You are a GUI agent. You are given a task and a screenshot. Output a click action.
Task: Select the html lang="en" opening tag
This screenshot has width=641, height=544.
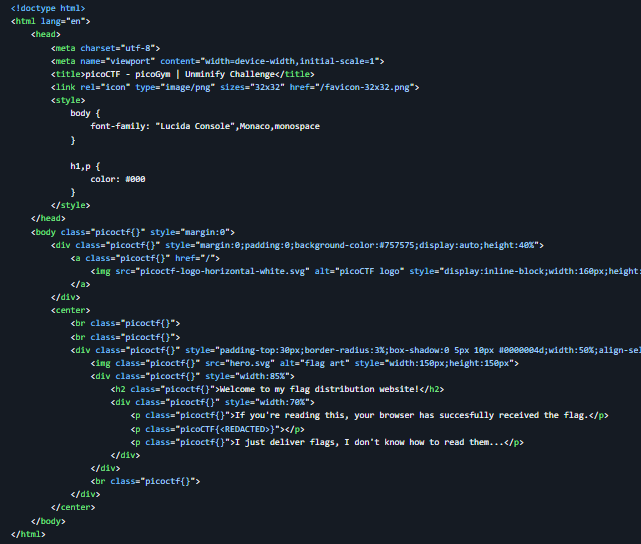click(50, 21)
